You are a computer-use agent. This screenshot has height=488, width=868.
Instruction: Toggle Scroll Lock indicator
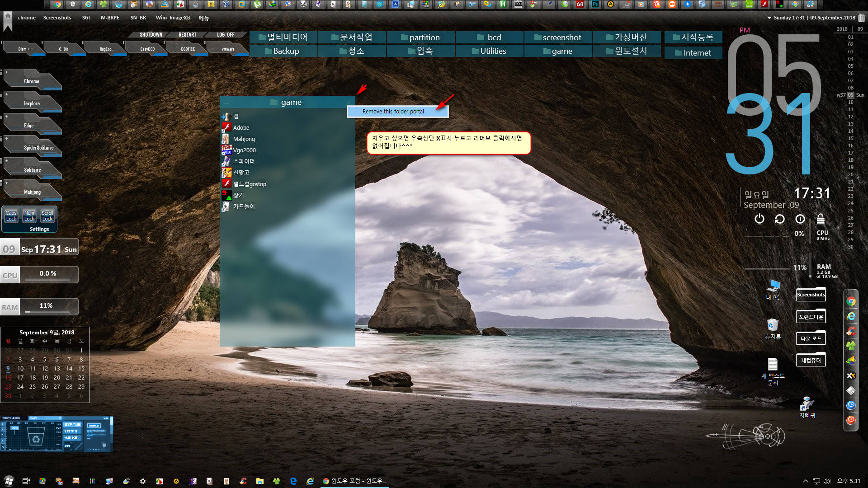pos(47,216)
